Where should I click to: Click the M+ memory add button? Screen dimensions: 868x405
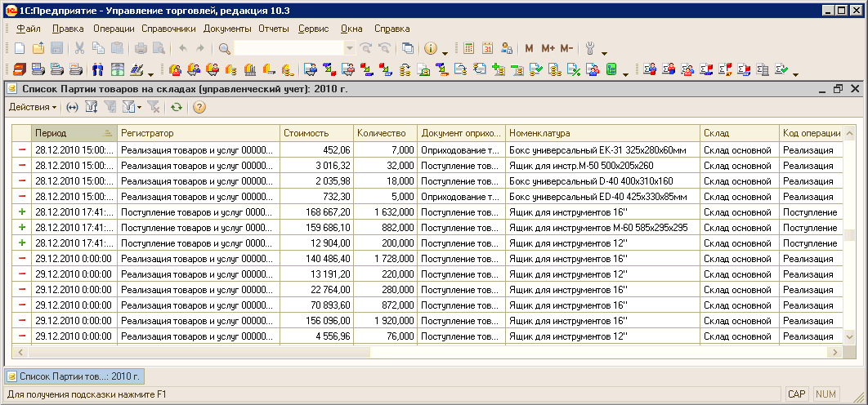[548, 49]
